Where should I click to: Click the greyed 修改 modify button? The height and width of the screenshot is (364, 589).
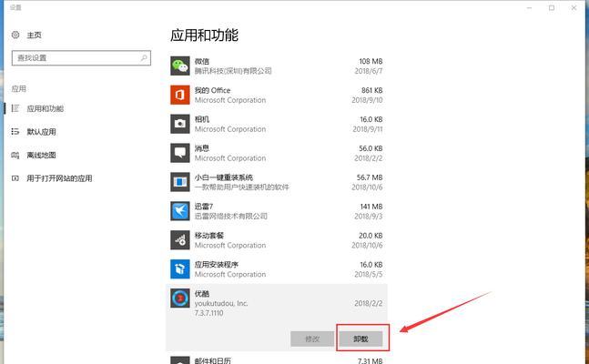pyautogui.click(x=312, y=339)
